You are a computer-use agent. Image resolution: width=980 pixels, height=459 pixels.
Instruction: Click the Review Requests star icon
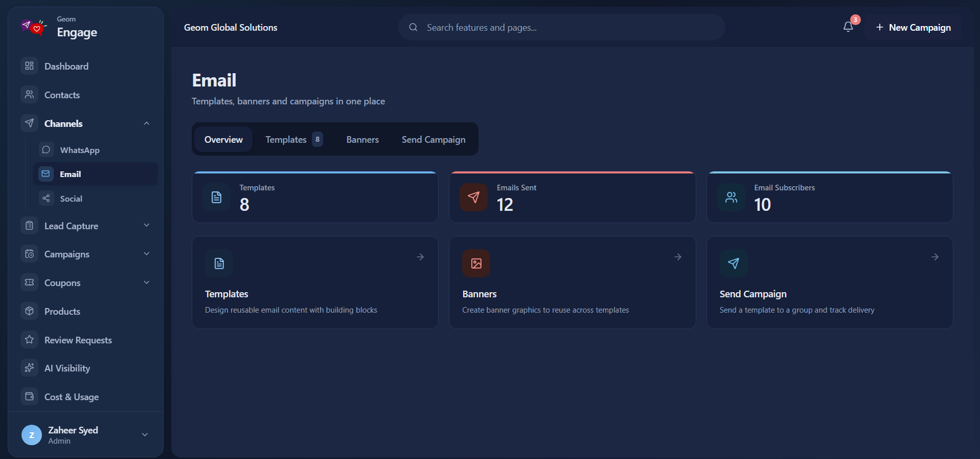[30, 340]
